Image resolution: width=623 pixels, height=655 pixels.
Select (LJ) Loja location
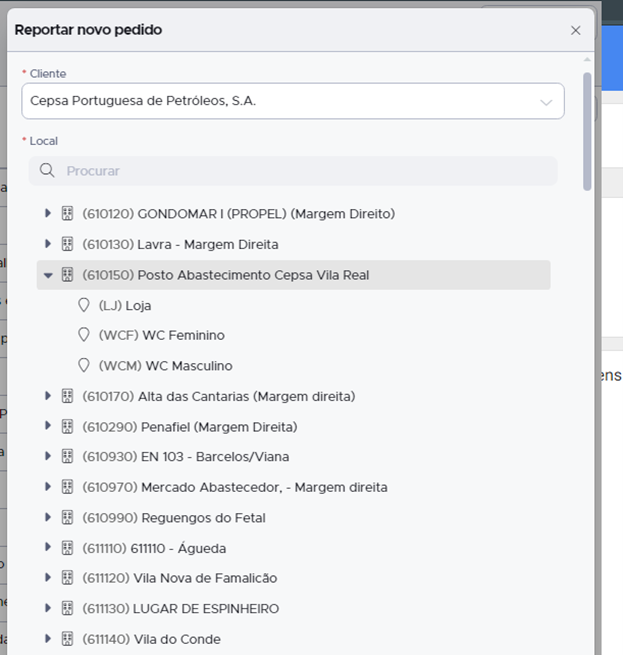click(125, 306)
